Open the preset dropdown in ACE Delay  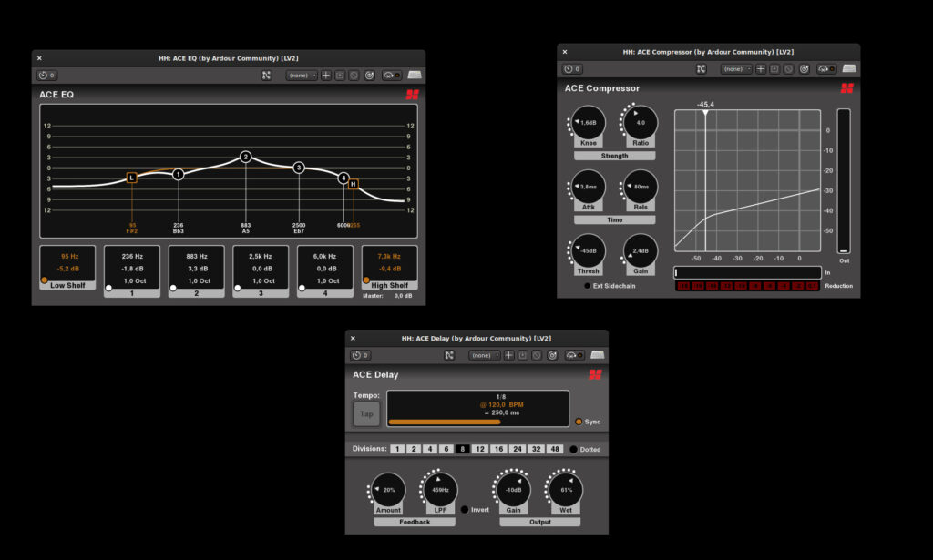coord(485,355)
